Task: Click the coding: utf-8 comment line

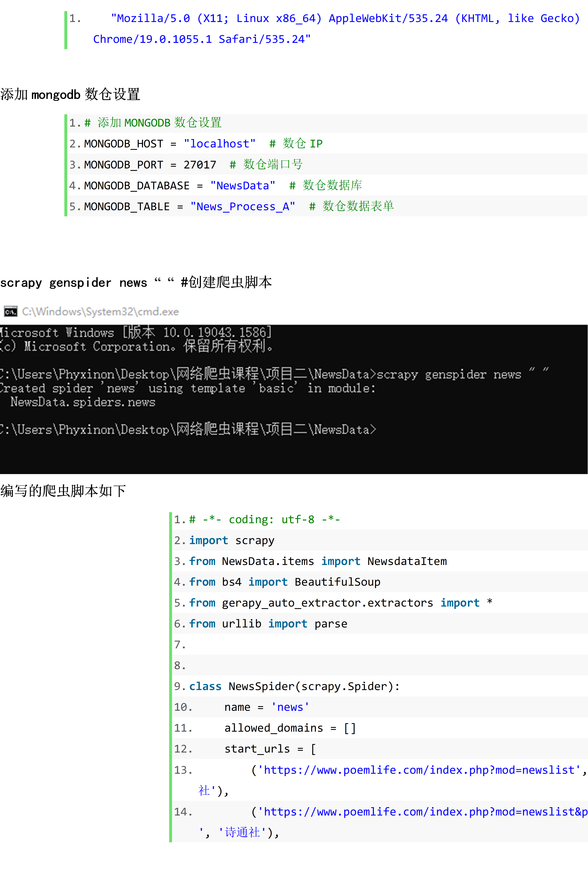Action: tap(264, 520)
